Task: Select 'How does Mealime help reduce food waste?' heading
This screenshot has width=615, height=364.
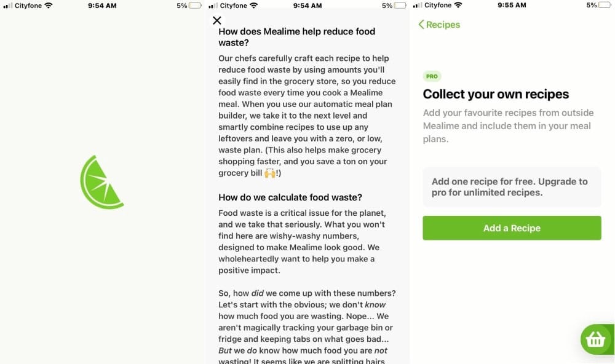Action: (296, 37)
